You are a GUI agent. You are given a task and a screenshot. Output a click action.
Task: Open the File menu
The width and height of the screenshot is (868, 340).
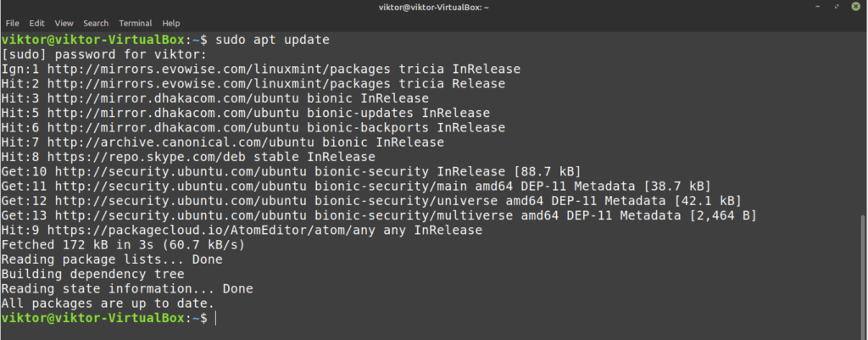(12, 23)
